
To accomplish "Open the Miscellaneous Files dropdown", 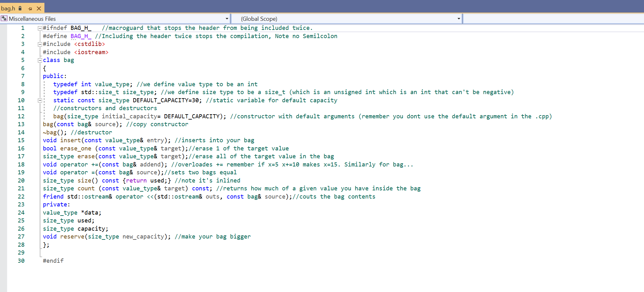I will pyautogui.click(x=227, y=19).
